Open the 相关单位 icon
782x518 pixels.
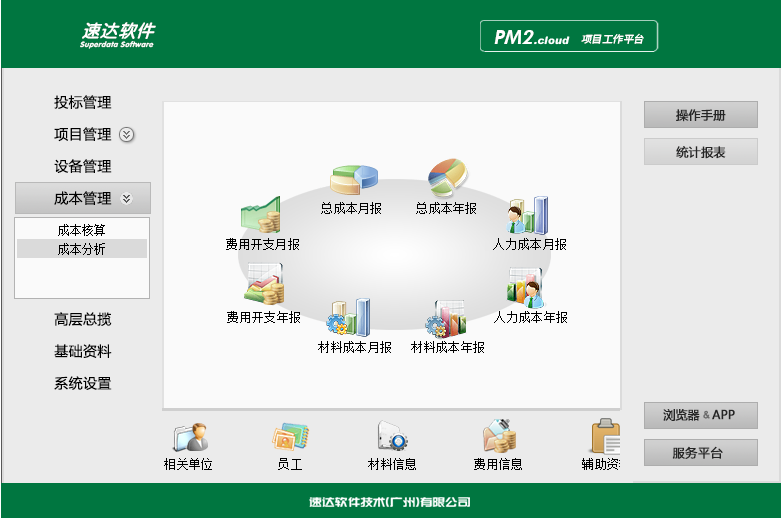pos(191,437)
